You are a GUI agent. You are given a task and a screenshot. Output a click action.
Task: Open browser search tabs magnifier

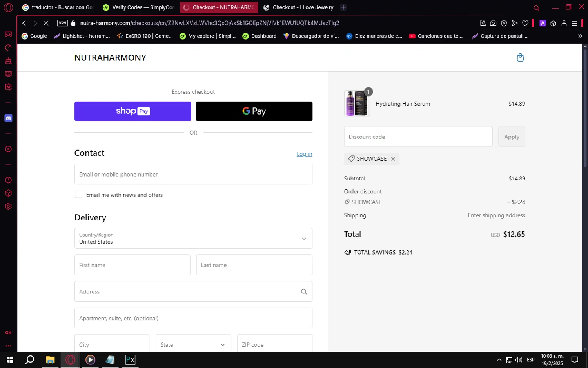537,8
